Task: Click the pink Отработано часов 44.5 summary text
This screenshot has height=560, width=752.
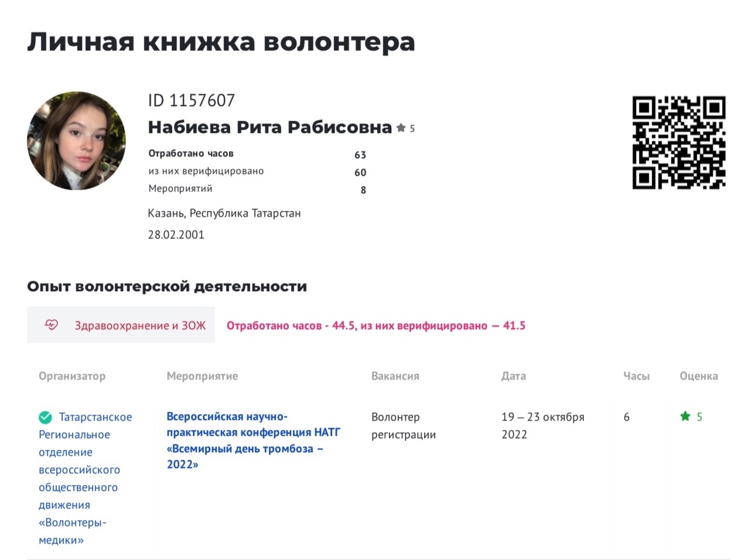Action: click(375, 326)
